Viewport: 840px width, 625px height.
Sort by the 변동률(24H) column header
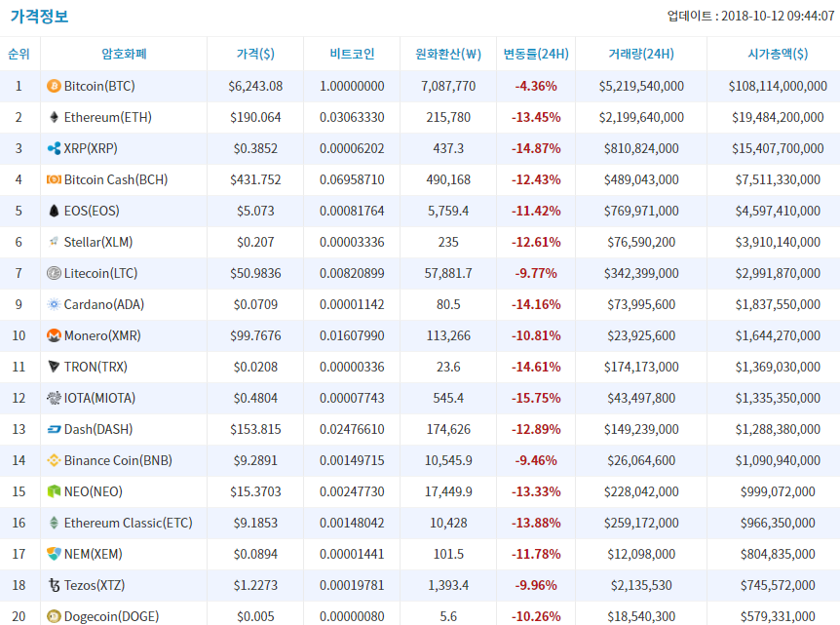tap(536, 54)
